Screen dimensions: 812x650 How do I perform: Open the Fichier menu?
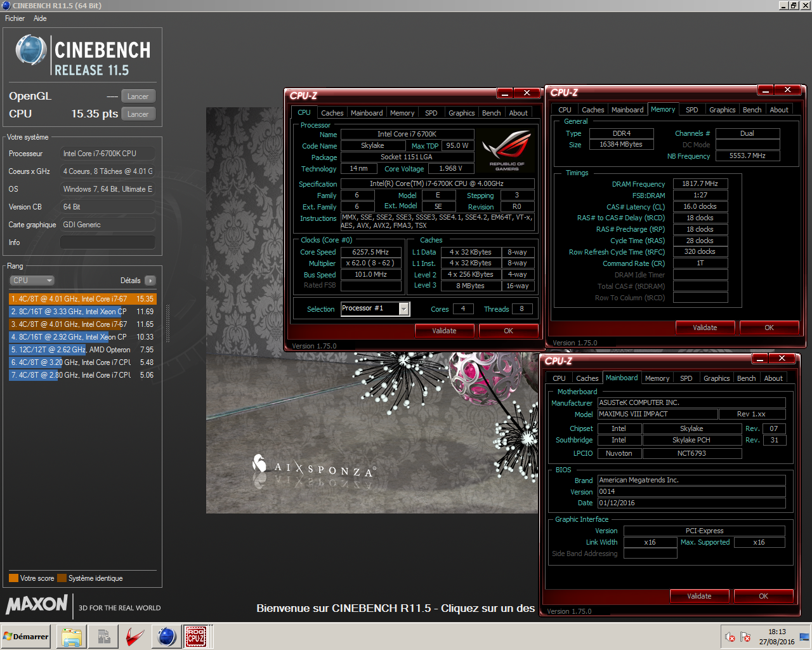15,18
